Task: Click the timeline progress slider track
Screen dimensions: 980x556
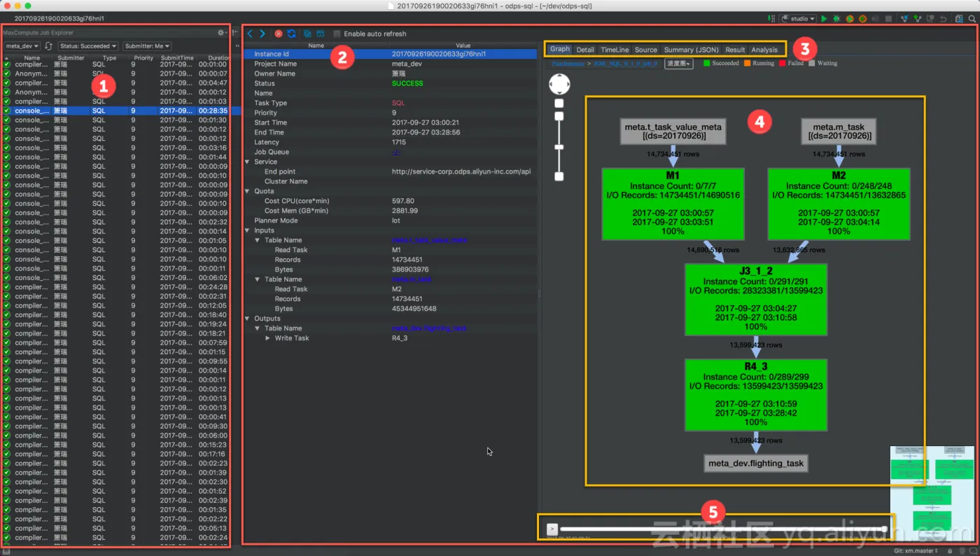Action: [721, 529]
